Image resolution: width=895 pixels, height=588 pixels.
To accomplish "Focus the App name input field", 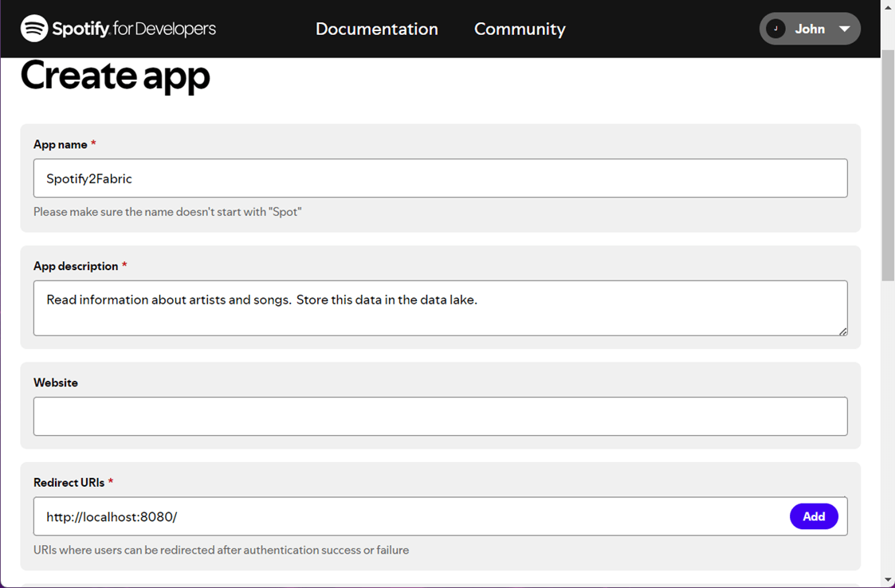I will click(x=440, y=178).
